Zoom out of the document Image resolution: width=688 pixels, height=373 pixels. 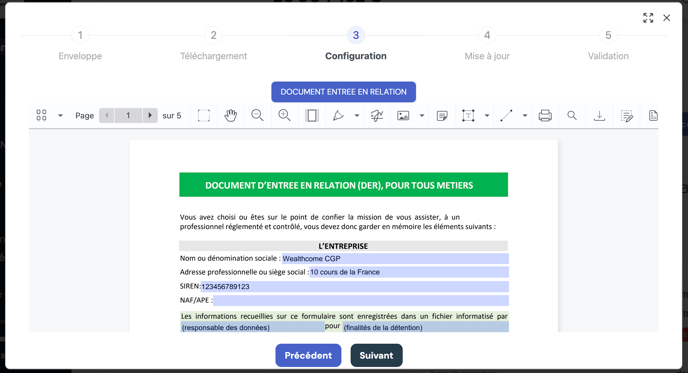tap(257, 115)
